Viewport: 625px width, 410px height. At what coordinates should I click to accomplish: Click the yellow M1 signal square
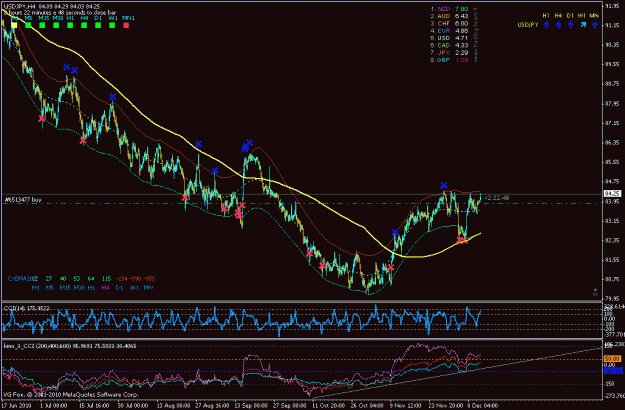pos(14,25)
